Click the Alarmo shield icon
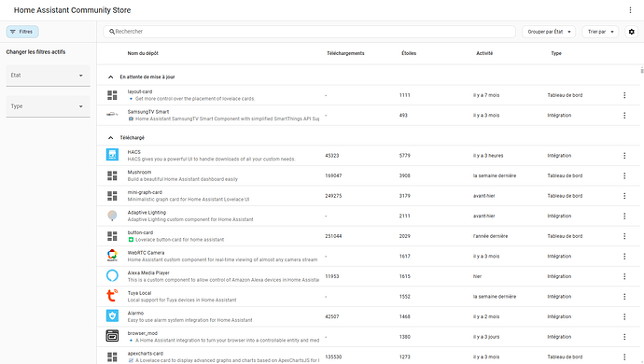Image resolution: width=644 pixels, height=364 pixels. pos(112,315)
